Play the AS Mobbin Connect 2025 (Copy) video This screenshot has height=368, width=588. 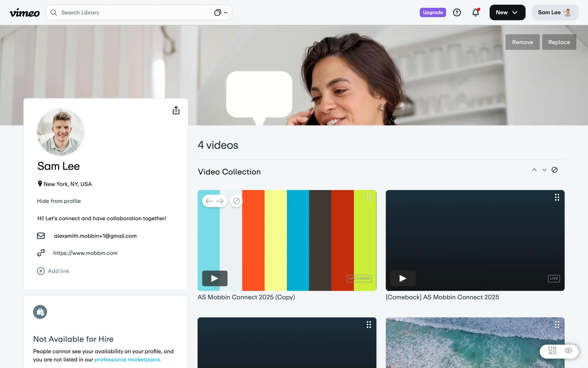point(215,278)
